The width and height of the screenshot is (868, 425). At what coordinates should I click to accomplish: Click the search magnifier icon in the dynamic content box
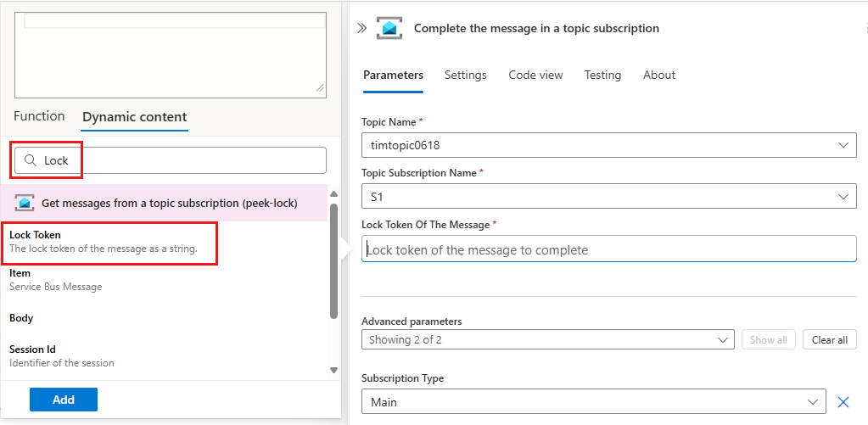[31, 160]
